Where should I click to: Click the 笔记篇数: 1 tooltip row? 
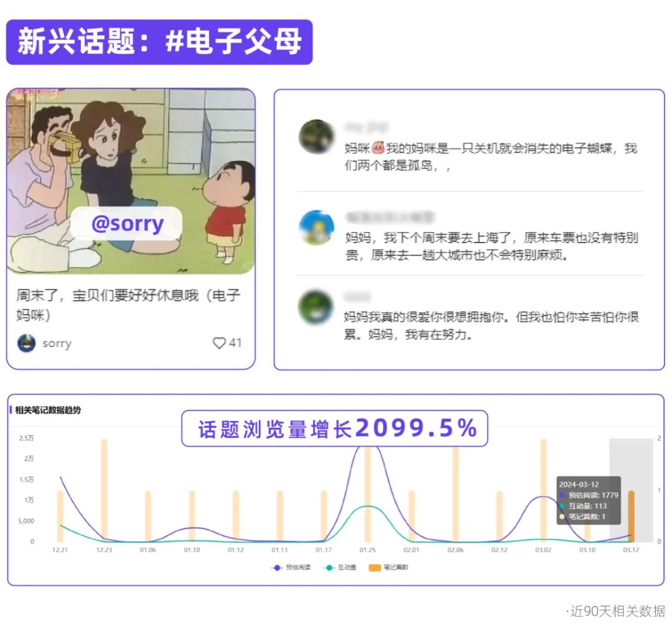click(x=582, y=517)
